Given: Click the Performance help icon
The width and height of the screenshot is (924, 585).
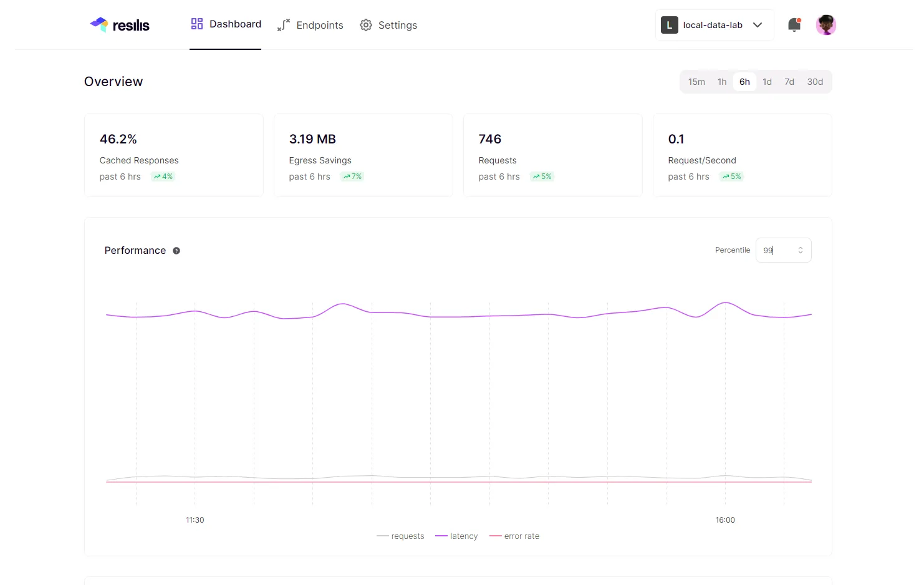Looking at the screenshot, I should [176, 250].
